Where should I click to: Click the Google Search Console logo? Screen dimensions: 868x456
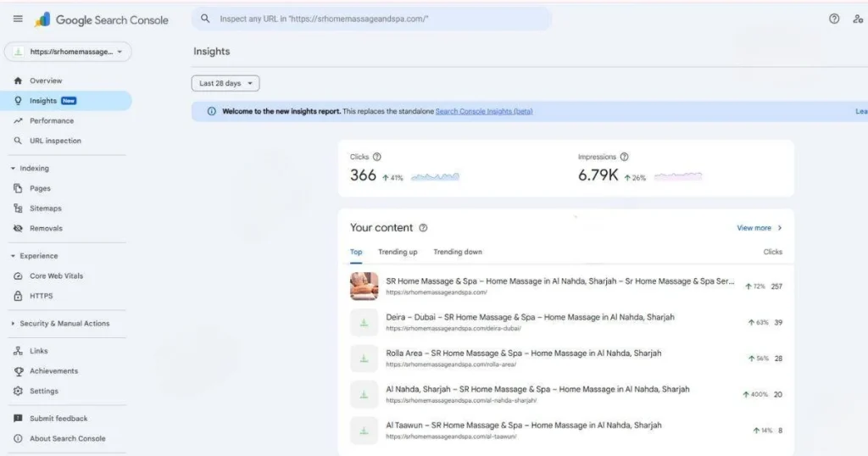point(102,20)
